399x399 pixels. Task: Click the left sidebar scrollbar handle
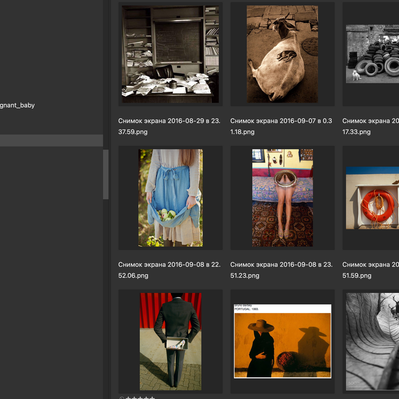[x=106, y=175]
